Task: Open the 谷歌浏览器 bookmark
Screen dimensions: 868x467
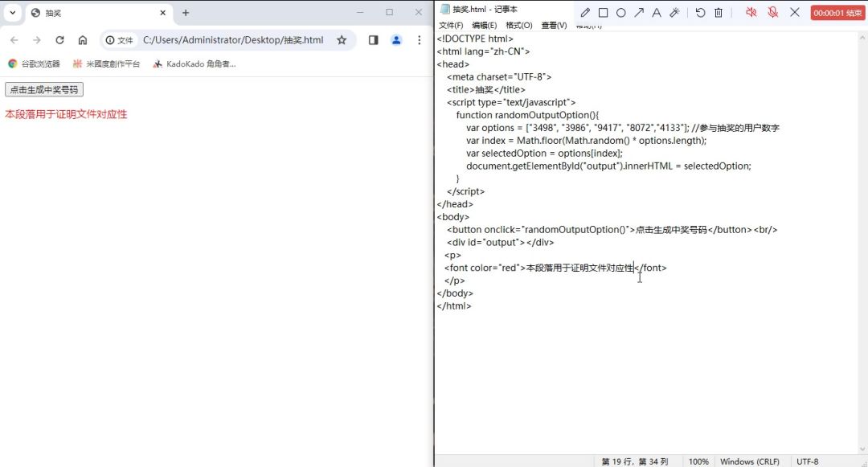Action: click(x=34, y=63)
